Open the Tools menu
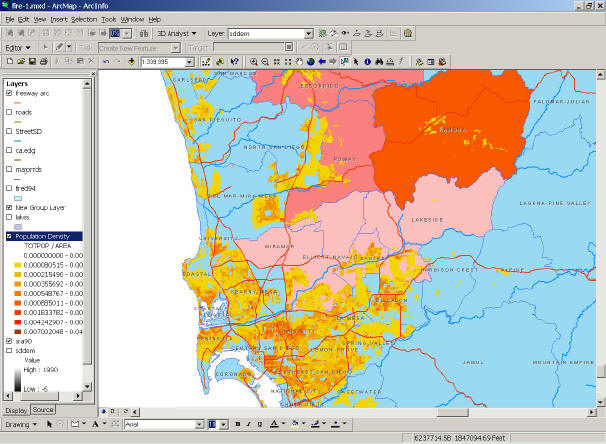 [109, 19]
